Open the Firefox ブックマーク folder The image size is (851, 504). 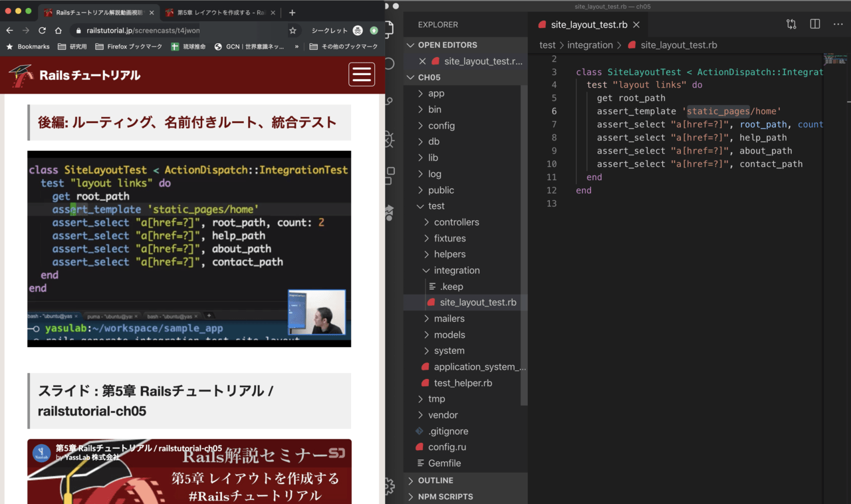129,47
